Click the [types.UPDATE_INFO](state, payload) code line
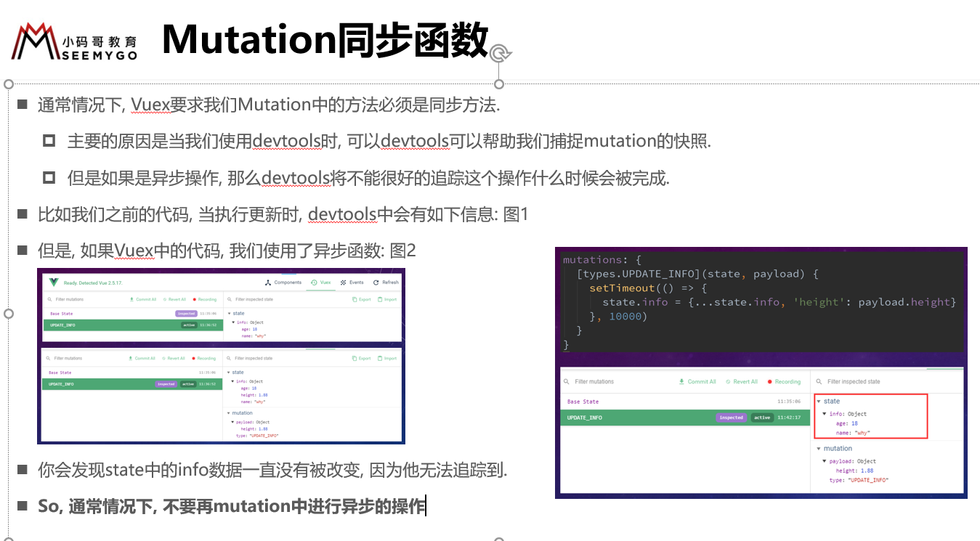The image size is (980, 541). (698, 274)
